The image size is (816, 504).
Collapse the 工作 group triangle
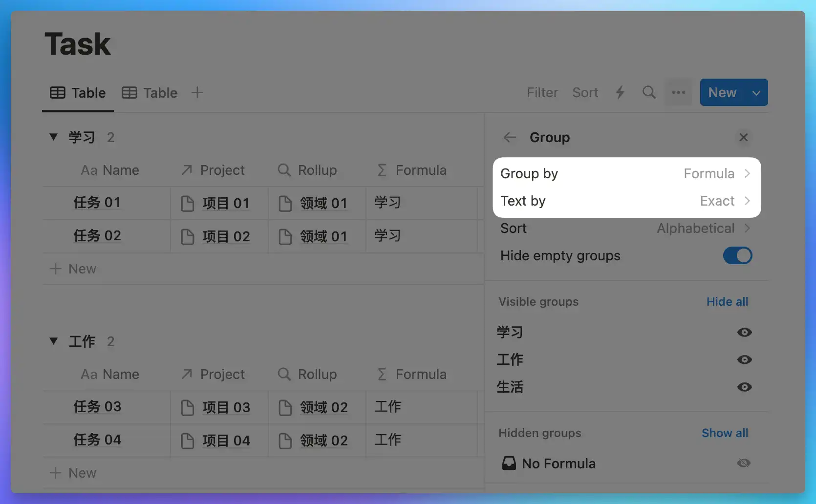click(x=54, y=341)
